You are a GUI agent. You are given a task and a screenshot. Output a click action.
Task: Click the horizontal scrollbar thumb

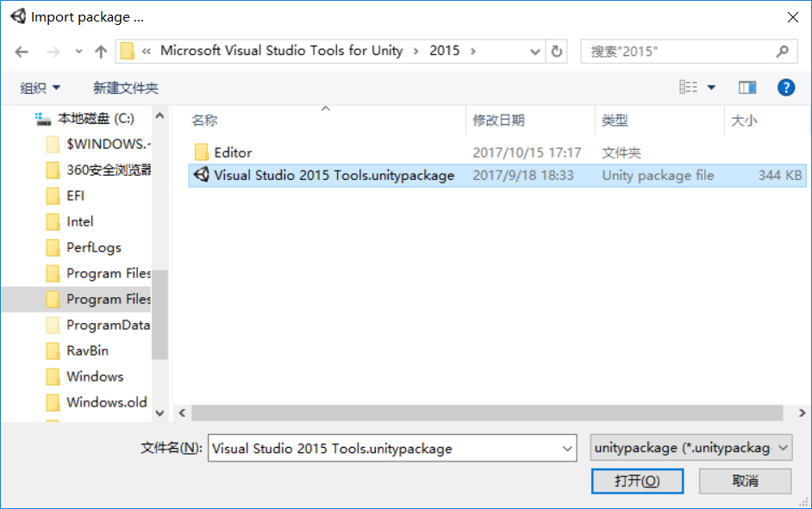click(487, 413)
